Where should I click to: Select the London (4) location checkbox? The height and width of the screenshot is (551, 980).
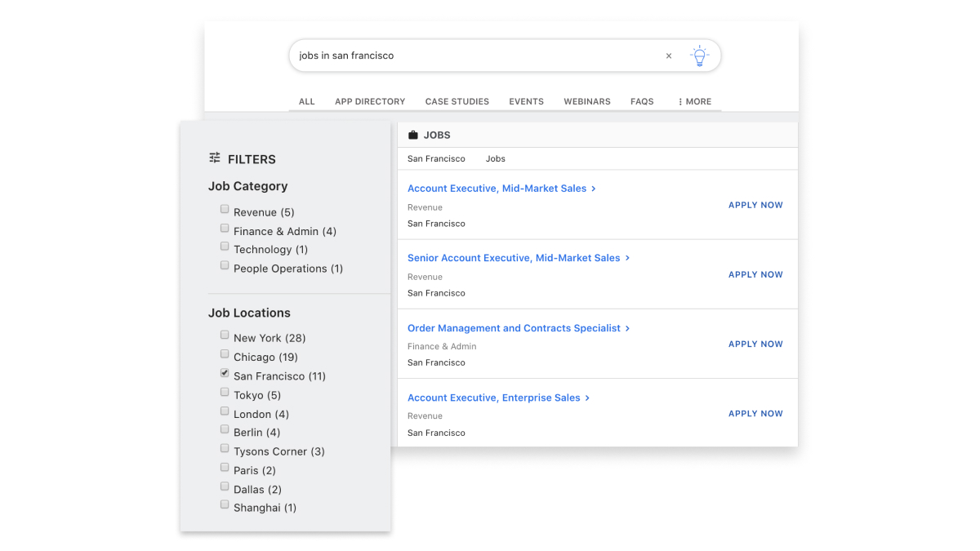(x=225, y=411)
